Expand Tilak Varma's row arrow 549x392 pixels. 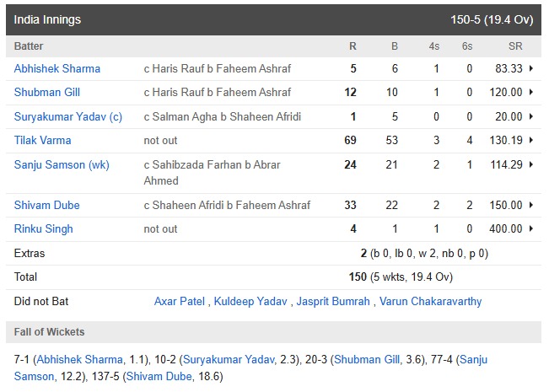click(531, 140)
